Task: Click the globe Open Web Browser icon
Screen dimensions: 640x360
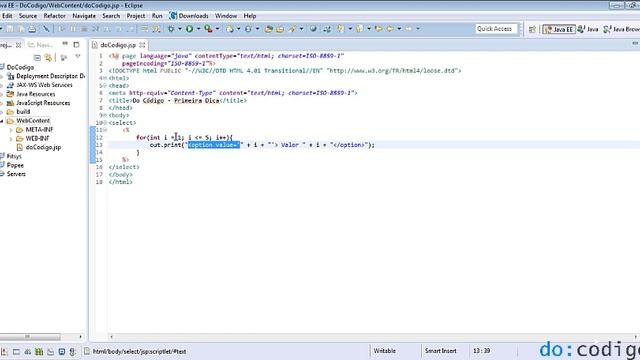Action: (x=313, y=29)
